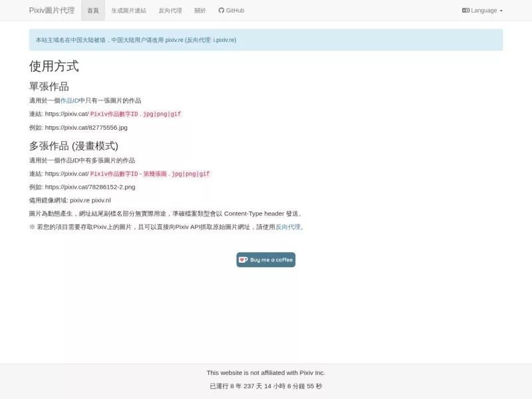
Task: Click example URL 82775556.jpg
Action: tap(86, 128)
